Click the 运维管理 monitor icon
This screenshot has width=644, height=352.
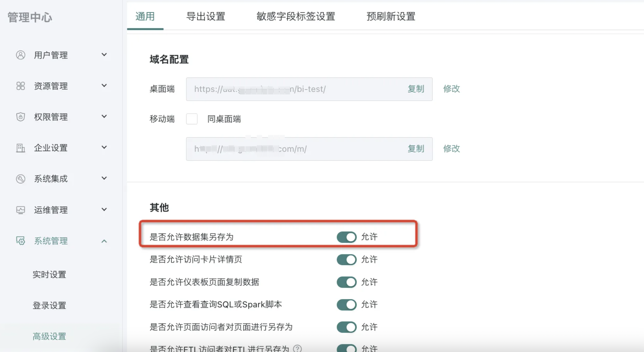coord(21,210)
